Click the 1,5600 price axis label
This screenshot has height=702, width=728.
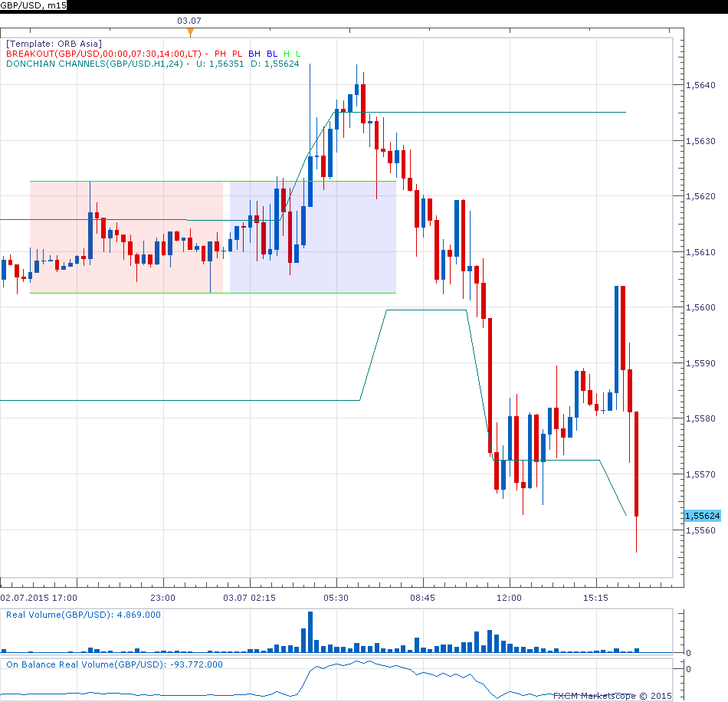[700, 308]
